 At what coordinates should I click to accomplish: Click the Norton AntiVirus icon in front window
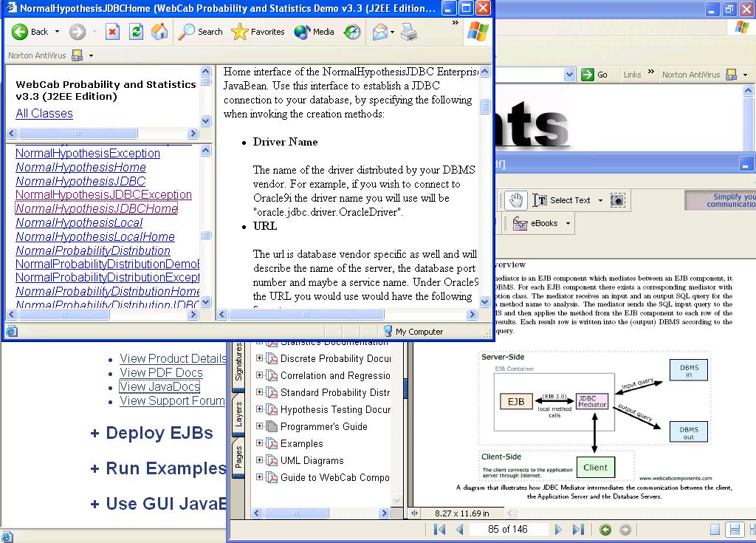coord(77,55)
